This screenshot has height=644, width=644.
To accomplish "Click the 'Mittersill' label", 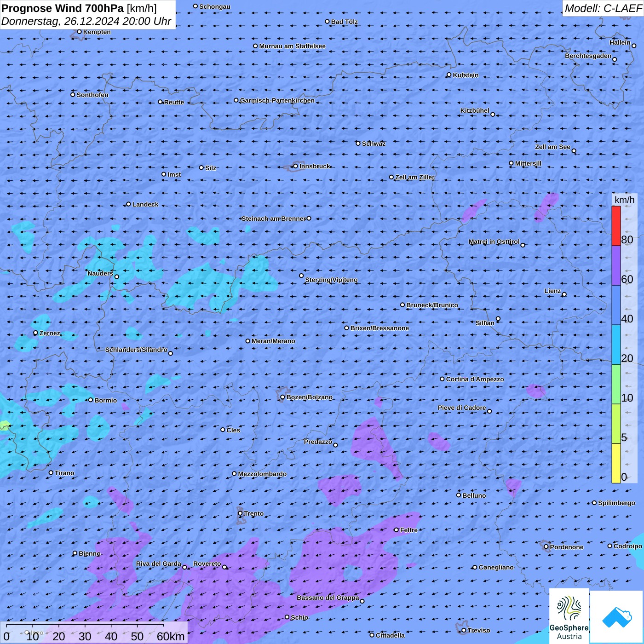I will (x=528, y=163).
